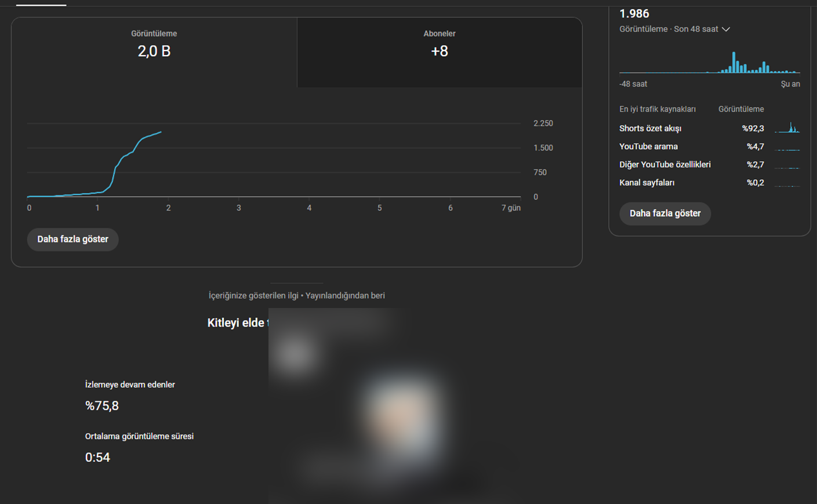Click Daha fazla göster below the line chart
This screenshot has height=504, width=817.
coord(72,240)
